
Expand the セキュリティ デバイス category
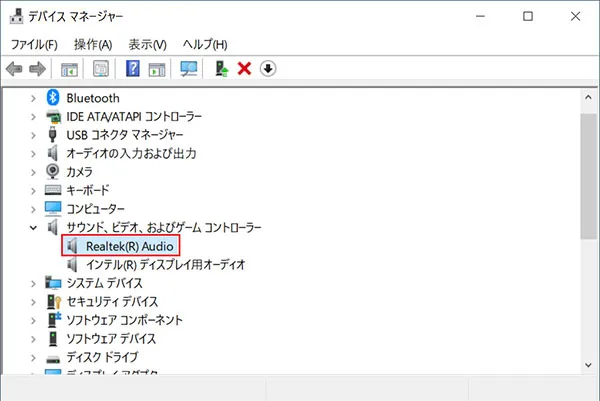(33, 302)
